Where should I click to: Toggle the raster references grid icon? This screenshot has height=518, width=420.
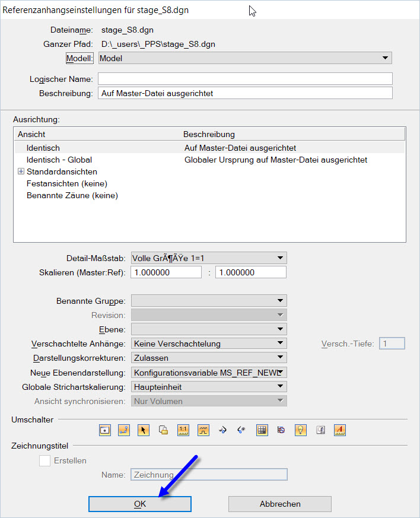click(x=262, y=430)
